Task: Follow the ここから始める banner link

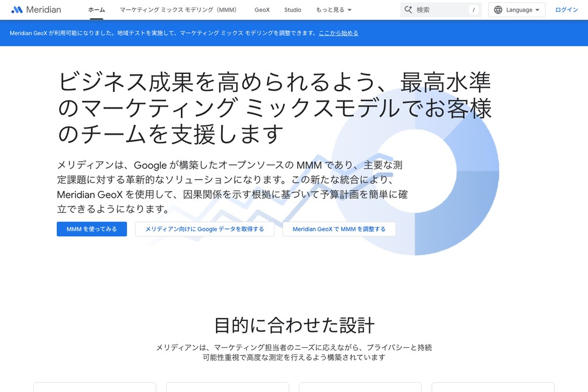Action: [338, 33]
